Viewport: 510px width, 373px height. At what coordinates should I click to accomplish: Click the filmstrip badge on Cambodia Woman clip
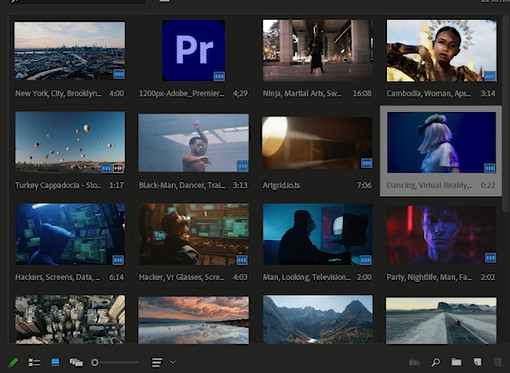(x=489, y=76)
